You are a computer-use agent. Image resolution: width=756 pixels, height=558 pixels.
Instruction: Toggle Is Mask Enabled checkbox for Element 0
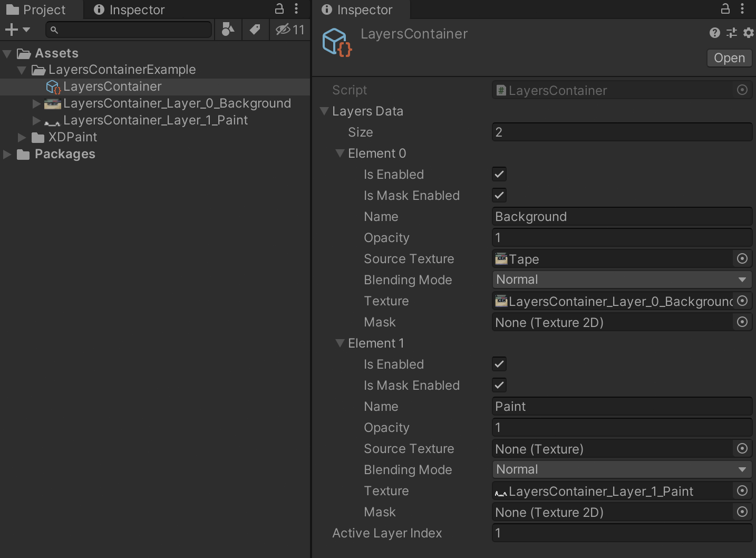[x=499, y=195]
